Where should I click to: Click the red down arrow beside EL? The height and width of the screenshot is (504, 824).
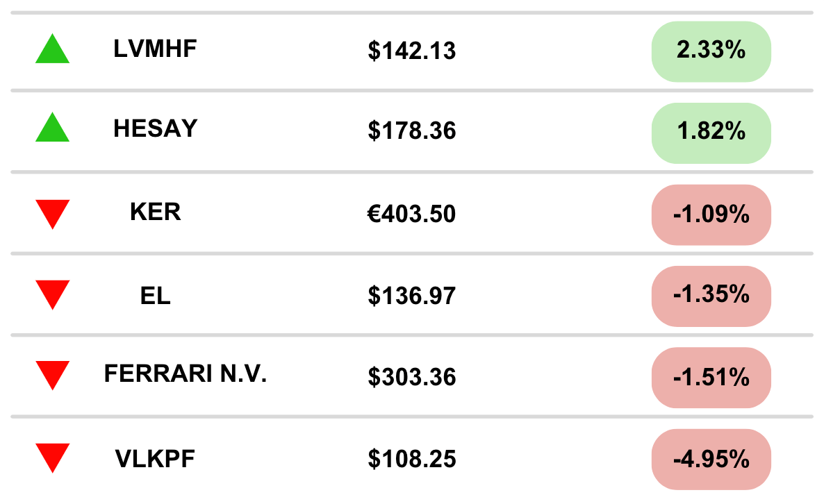tap(53, 295)
